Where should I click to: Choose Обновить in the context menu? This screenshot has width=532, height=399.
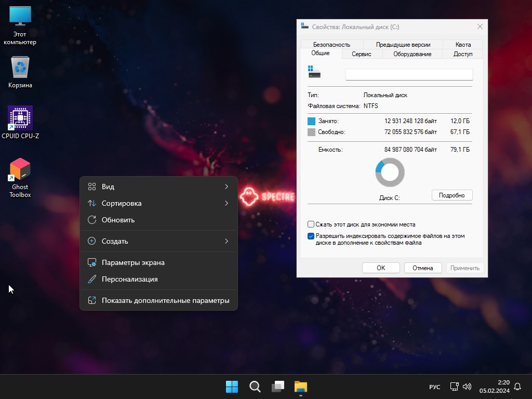tap(158, 220)
